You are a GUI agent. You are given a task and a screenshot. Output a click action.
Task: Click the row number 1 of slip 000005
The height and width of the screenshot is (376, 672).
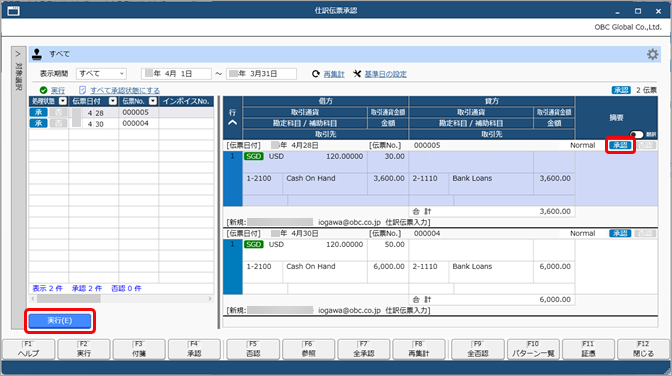click(233, 156)
